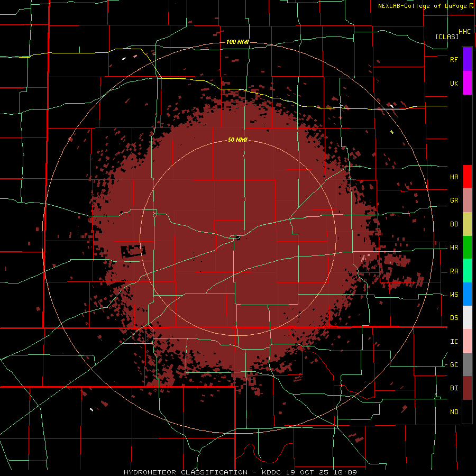Select the GR salmon legend color block
Image resolution: width=476 pixels, height=476 pixels.
tap(467, 200)
